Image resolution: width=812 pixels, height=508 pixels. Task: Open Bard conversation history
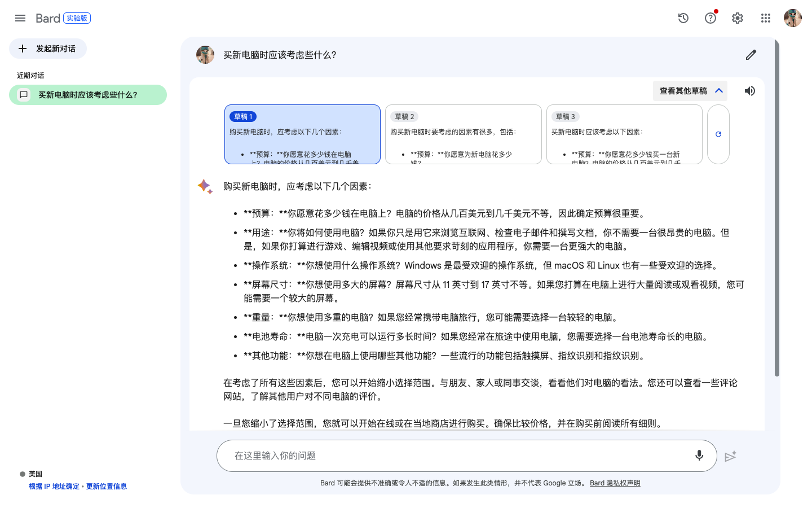(683, 18)
